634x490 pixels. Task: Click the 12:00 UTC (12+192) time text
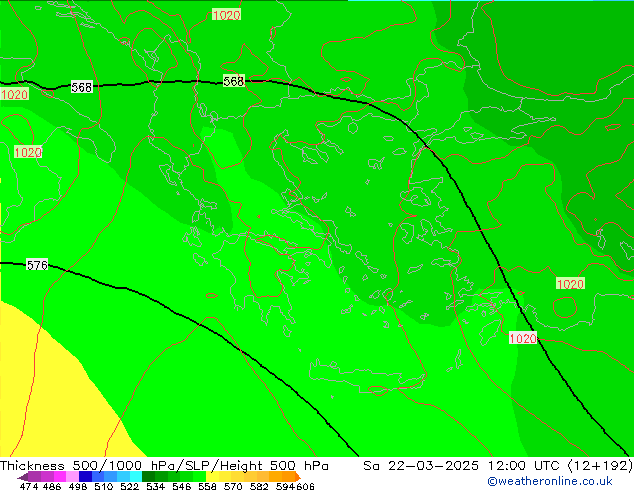[x=560, y=466]
